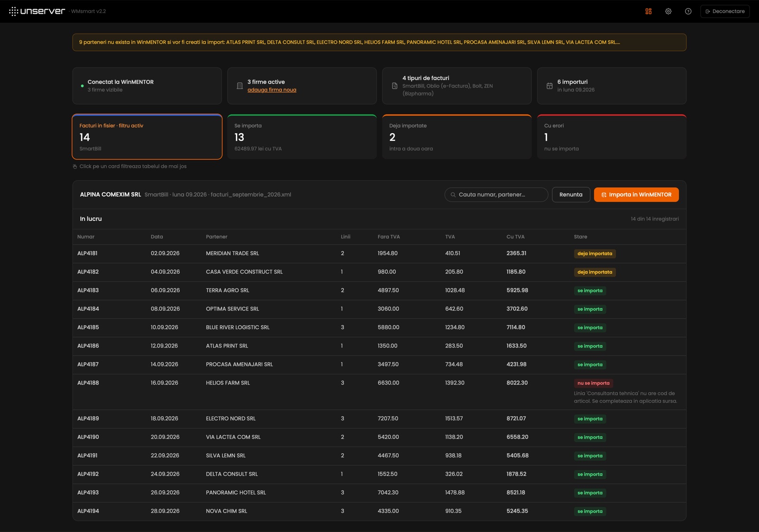Click the Consultanta tehnica error message

click(626, 397)
